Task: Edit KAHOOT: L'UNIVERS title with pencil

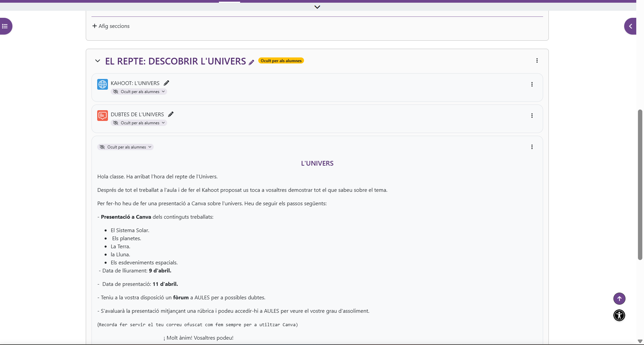Action: 166,83
